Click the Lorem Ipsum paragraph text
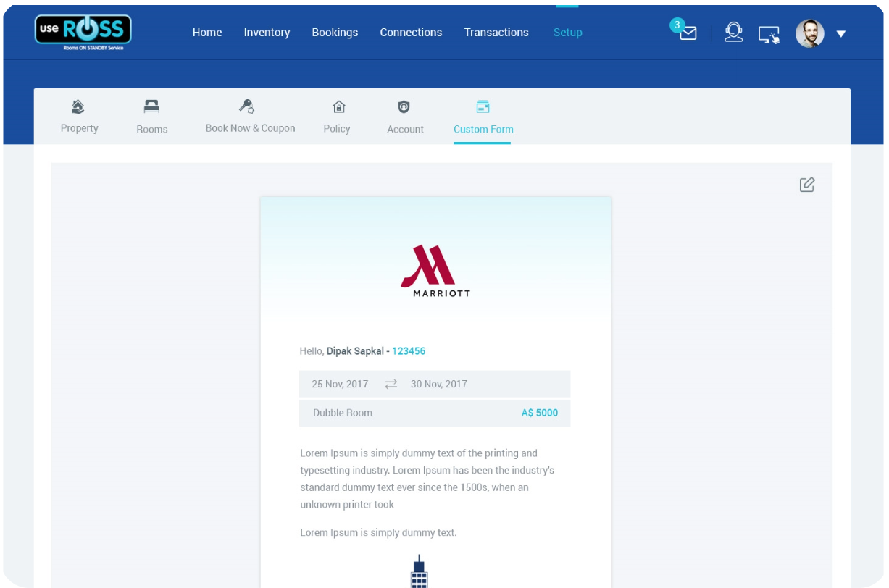 427,479
